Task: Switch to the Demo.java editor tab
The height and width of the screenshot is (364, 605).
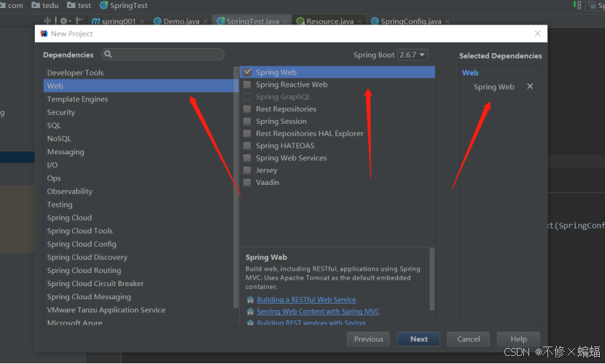Action: (181, 22)
